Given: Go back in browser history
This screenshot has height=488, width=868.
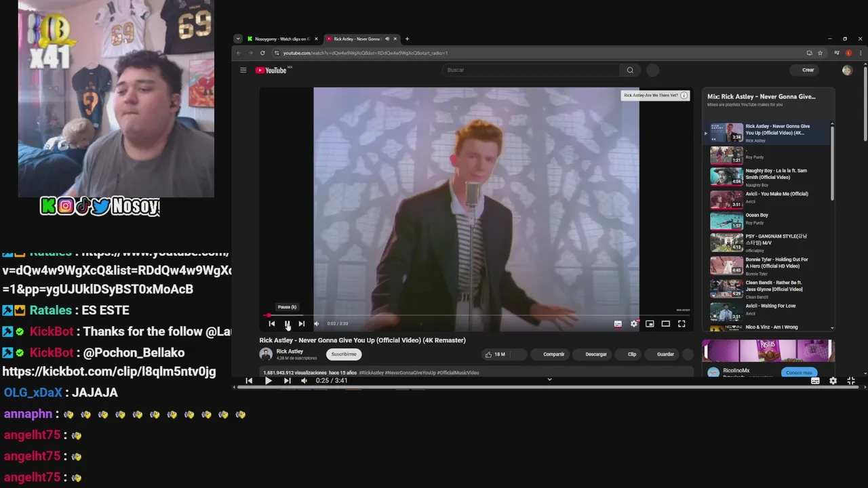Looking at the screenshot, I should click(x=239, y=53).
